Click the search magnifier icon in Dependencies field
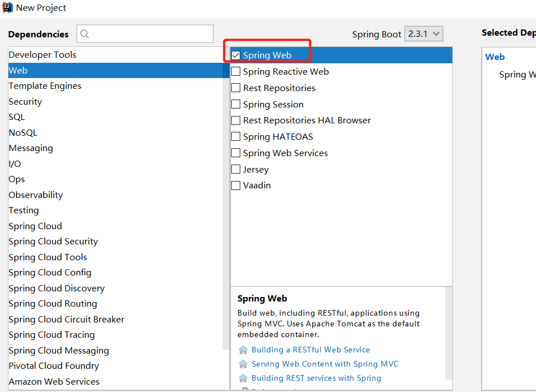The image size is (536, 392). [x=84, y=34]
